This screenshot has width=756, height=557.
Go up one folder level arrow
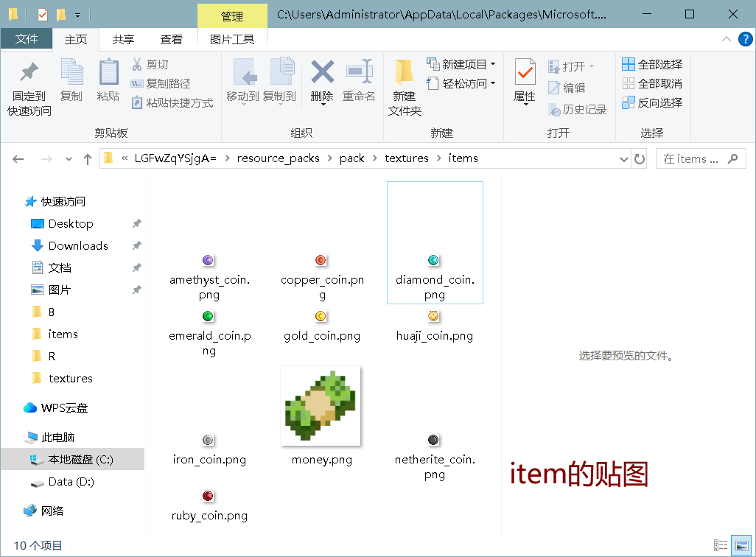coord(87,159)
